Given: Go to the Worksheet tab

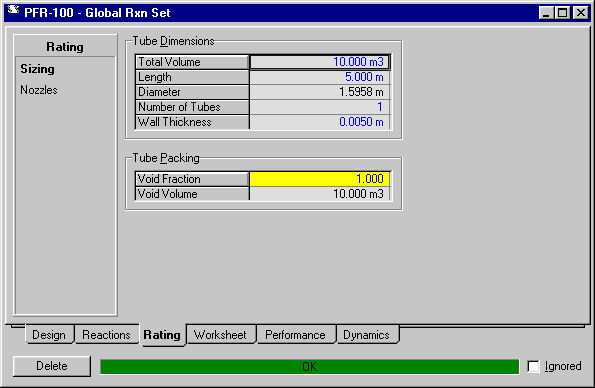Looking at the screenshot, I should [220, 334].
